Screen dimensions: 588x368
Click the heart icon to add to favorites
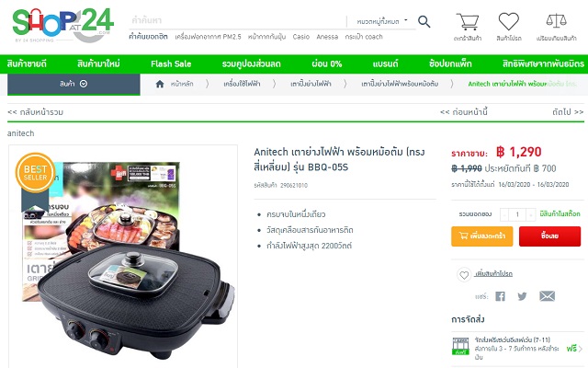pyautogui.click(x=464, y=275)
